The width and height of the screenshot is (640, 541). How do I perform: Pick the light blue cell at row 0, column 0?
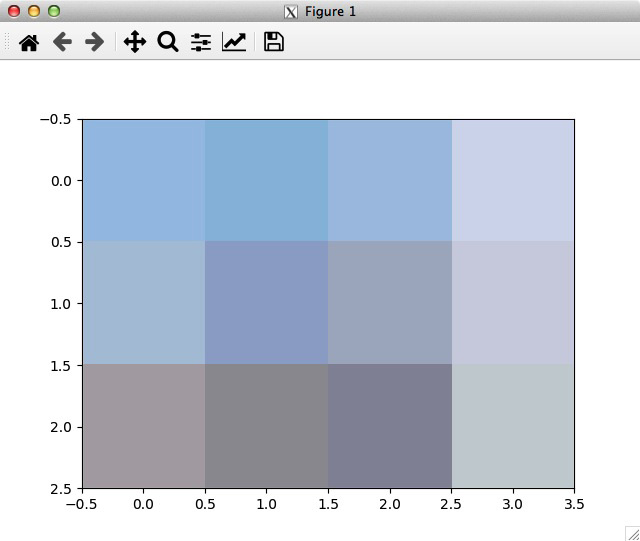(143, 180)
